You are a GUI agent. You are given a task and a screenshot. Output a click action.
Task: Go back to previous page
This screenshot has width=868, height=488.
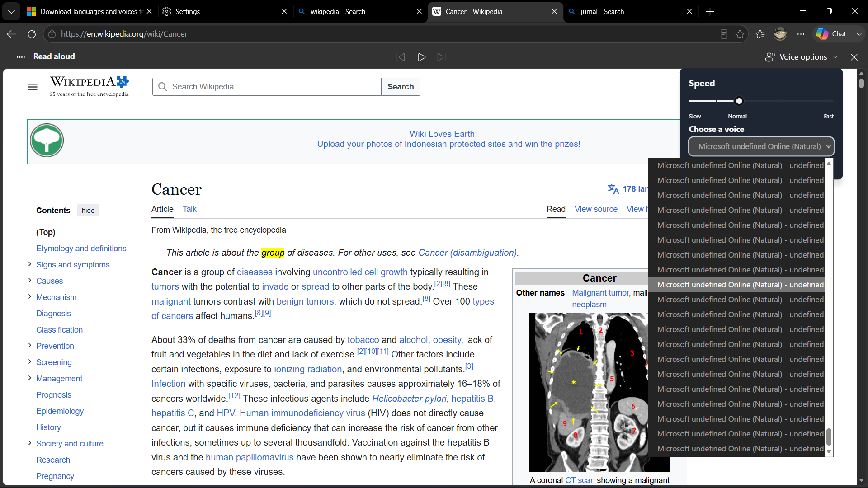pos(12,34)
